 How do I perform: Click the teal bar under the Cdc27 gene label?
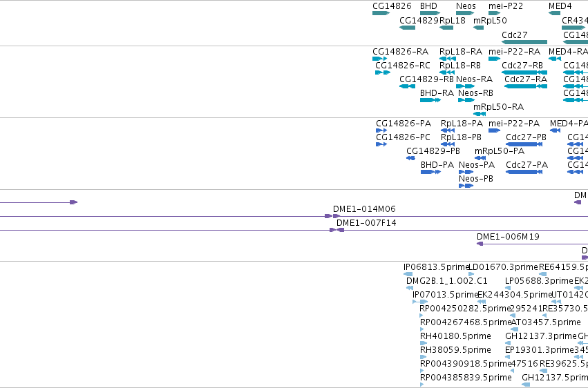click(524, 42)
